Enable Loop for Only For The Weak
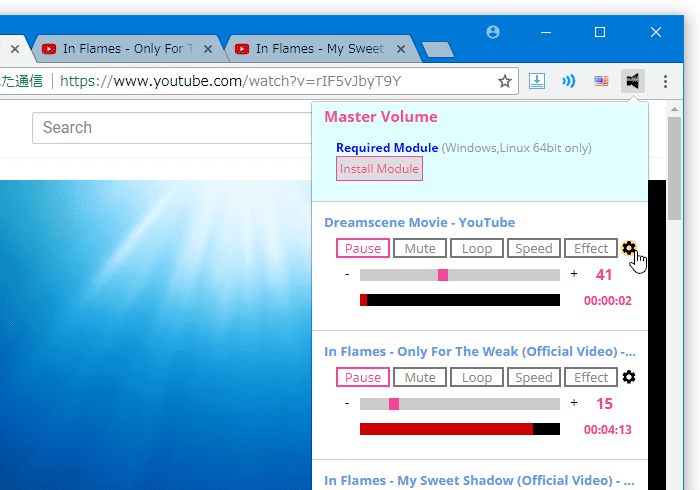 pos(477,377)
